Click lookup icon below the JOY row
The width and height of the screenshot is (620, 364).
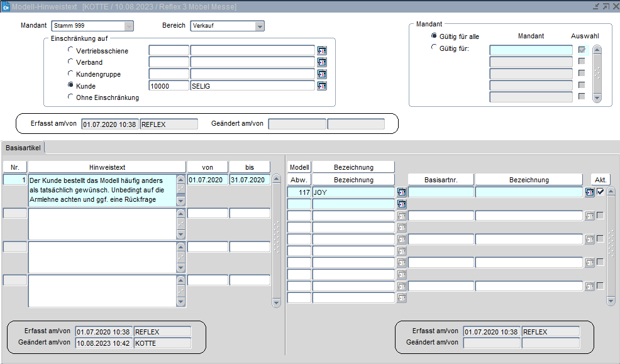pyautogui.click(x=402, y=204)
